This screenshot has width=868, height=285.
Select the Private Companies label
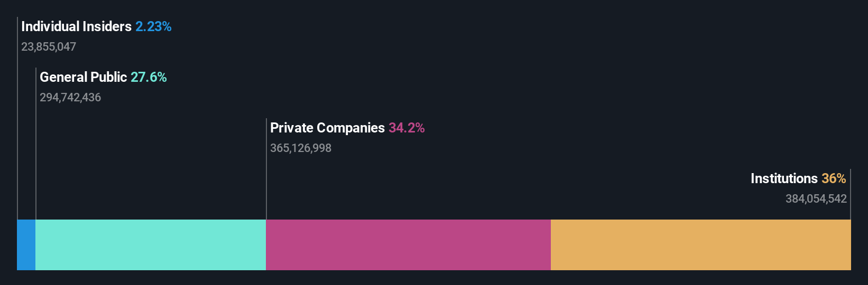pyautogui.click(x=327, y=128)
